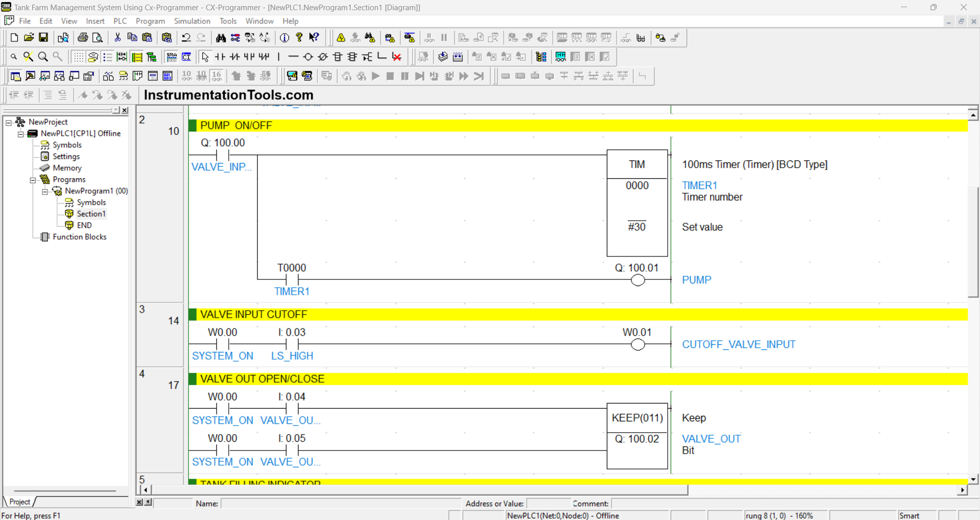Print the ladder diagram
The height and width of the screenshot is (520, 980).
[x=83, y=38]
